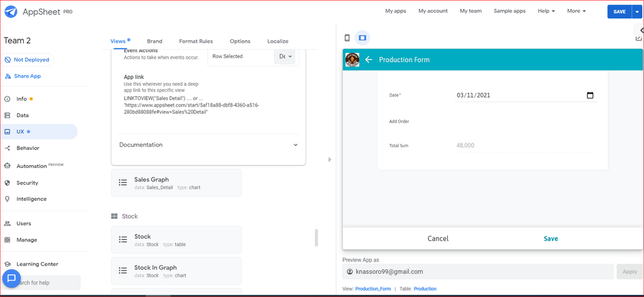The image size is (644, 297).
Task: Click the blue SAVE button
Action: point(619,12)
